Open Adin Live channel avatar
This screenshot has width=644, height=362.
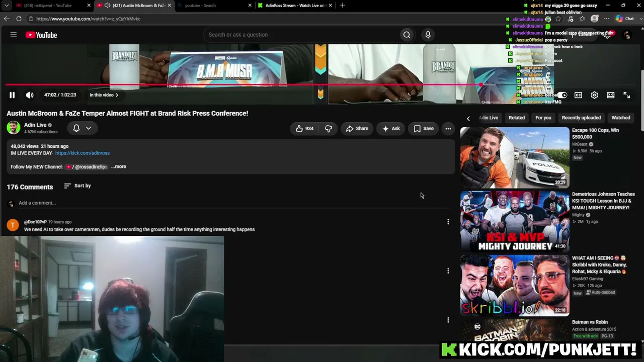coord(14,128)
